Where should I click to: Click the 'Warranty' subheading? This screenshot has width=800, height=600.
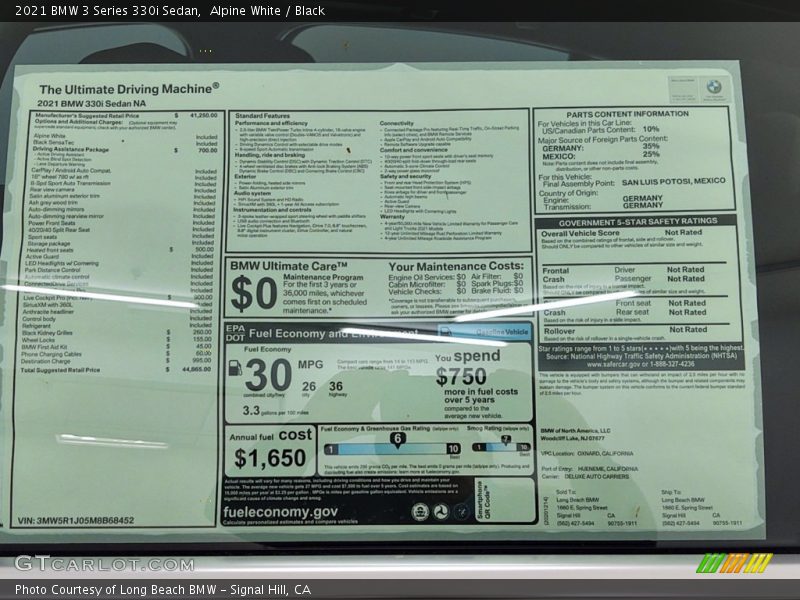[392, 217]
